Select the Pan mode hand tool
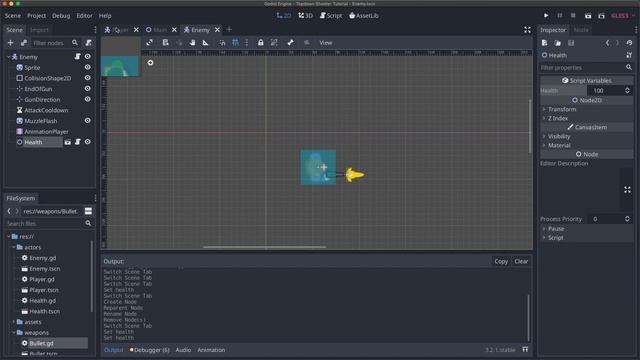The image size is (640, 360). click(192, 42)
